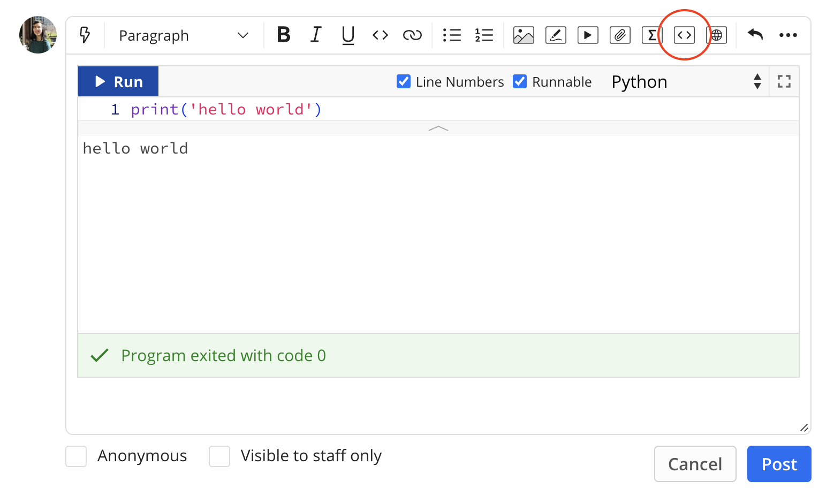Insert a web embed with globe icon
The height and width of the screenshot is (504, 834).
717,35
